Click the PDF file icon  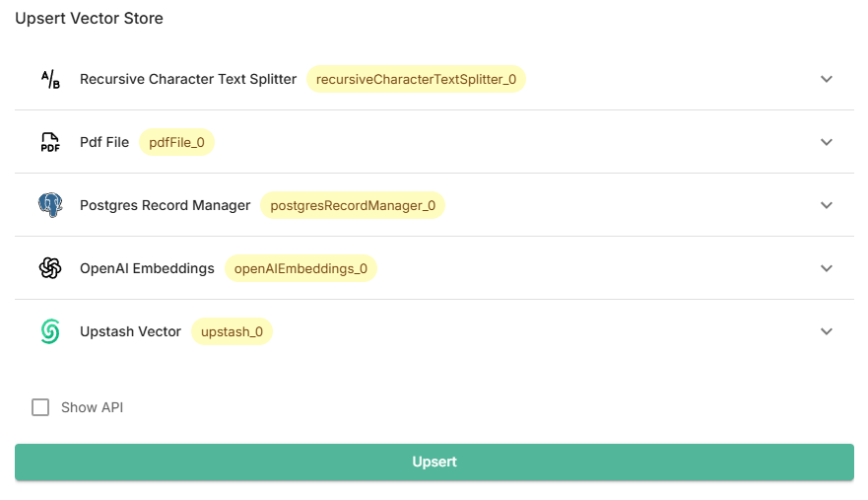pyautogui.click(x=50, y=142)
